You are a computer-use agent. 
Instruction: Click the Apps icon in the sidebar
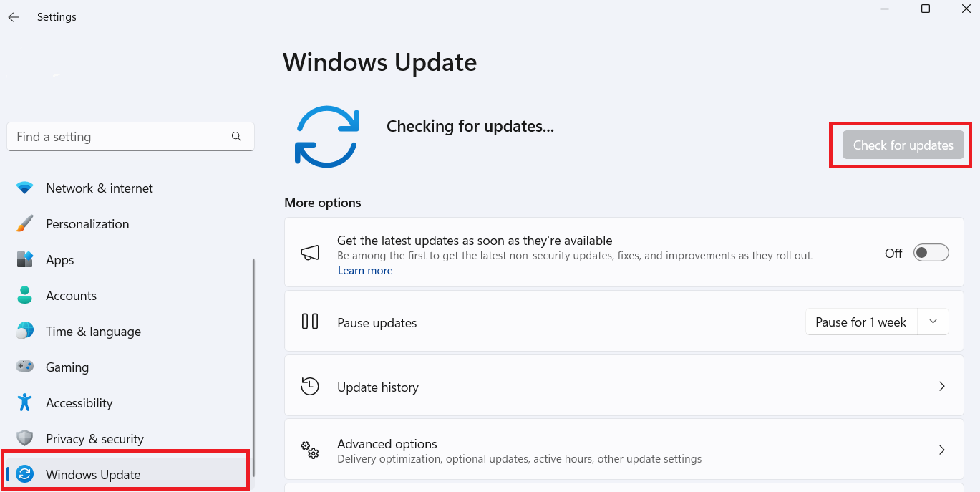(x=25, y=260)
